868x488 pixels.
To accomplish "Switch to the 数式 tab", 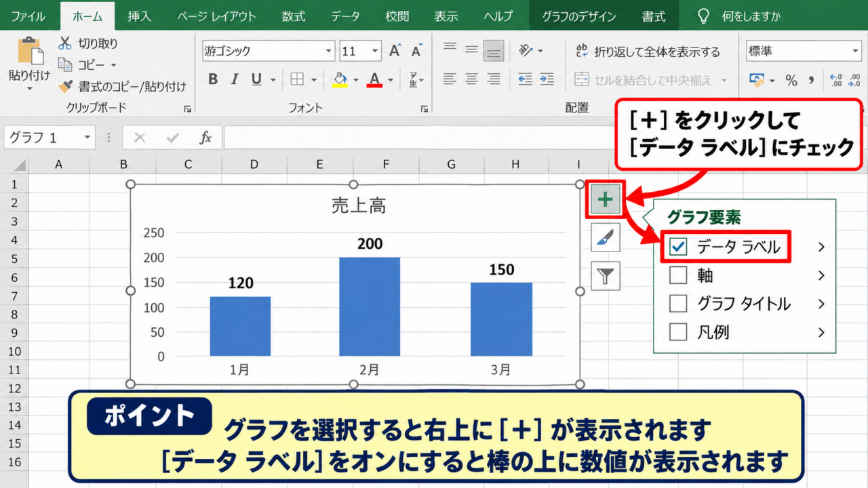I will pos(294,16).
